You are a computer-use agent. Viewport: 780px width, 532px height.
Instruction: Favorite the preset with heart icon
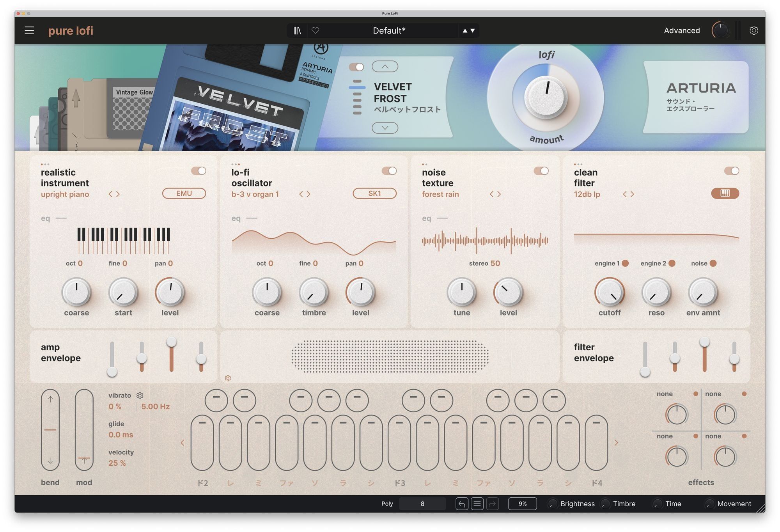coord(315,30)
